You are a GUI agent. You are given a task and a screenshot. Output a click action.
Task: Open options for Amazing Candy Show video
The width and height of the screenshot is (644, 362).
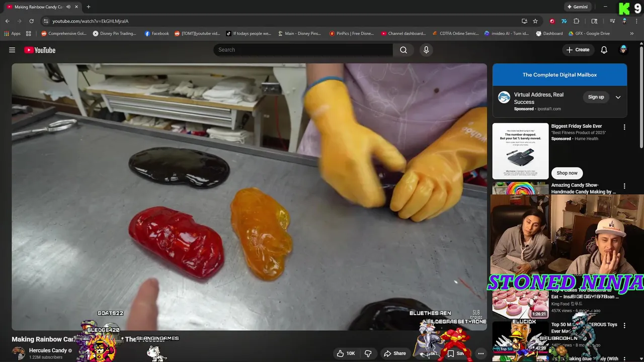pos(624,186)
